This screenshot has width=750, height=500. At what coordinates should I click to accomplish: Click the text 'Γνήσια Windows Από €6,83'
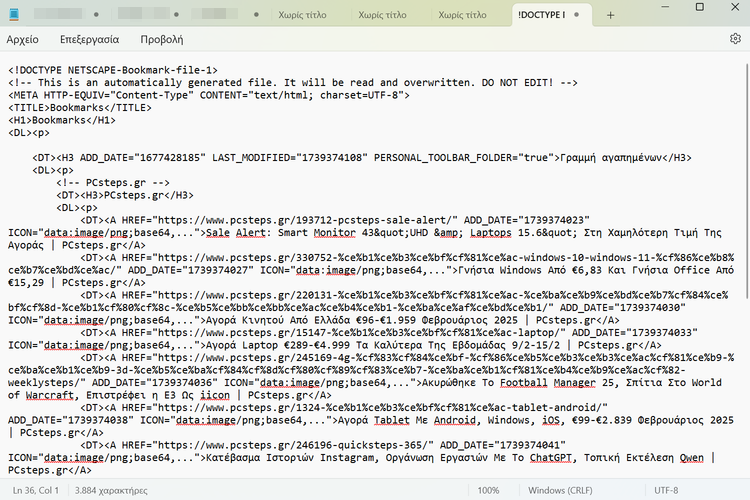point(530,270)
